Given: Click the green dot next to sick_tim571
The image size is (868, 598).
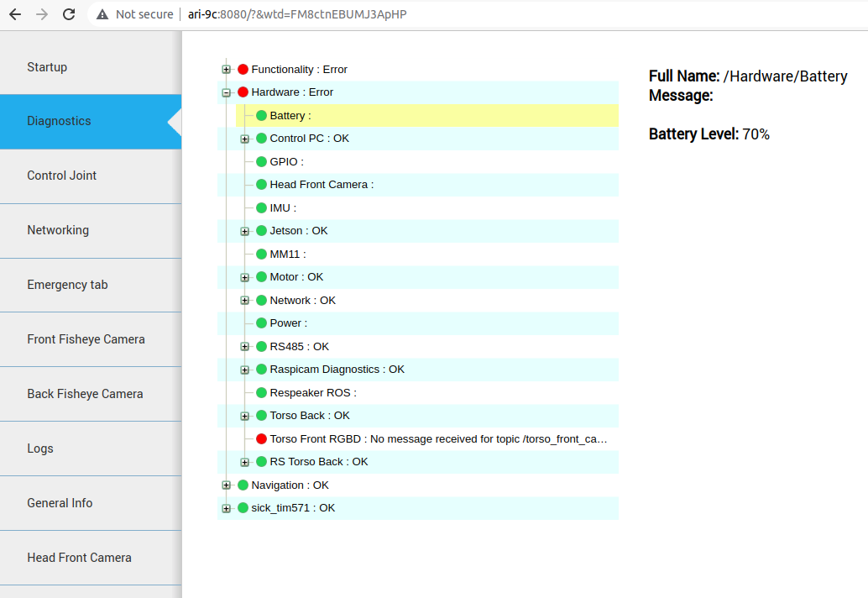Looking at the screenshot, I should point(243,508).
